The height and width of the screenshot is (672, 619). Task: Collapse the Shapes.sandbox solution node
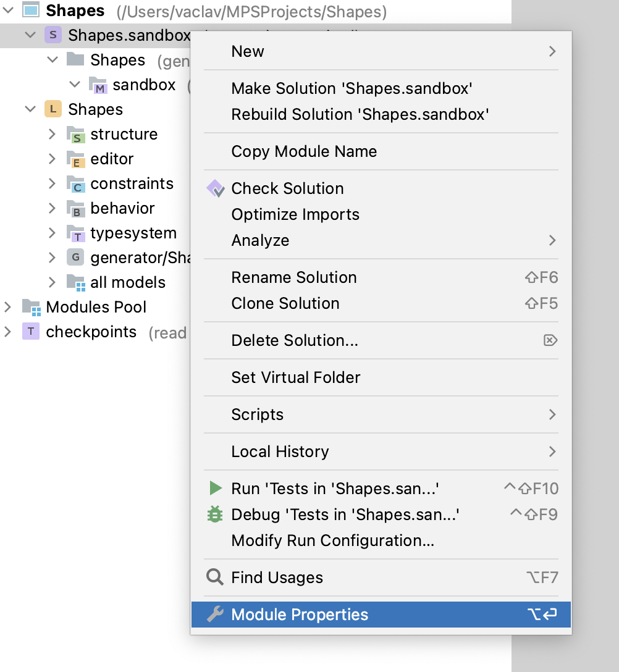[x=30, y=35]
